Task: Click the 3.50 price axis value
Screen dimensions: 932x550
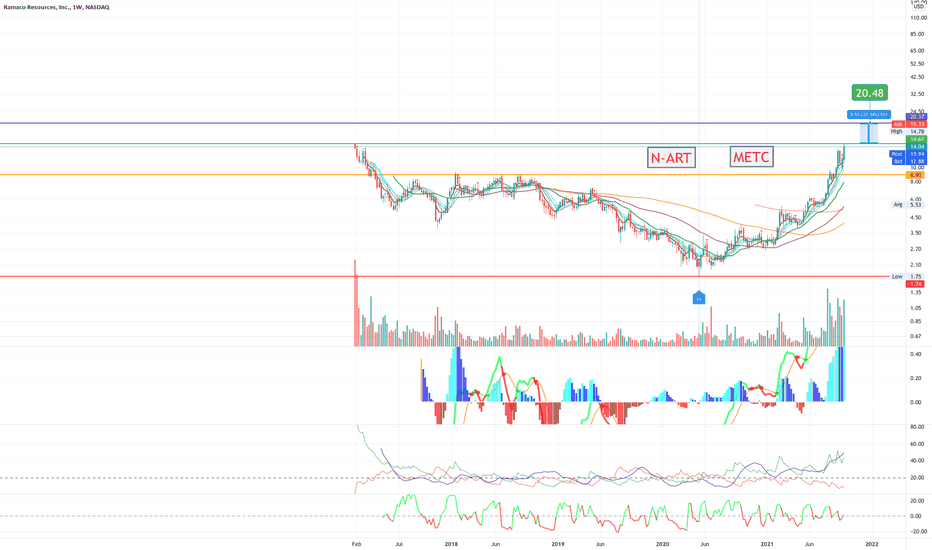Action: tap(916, 233)
